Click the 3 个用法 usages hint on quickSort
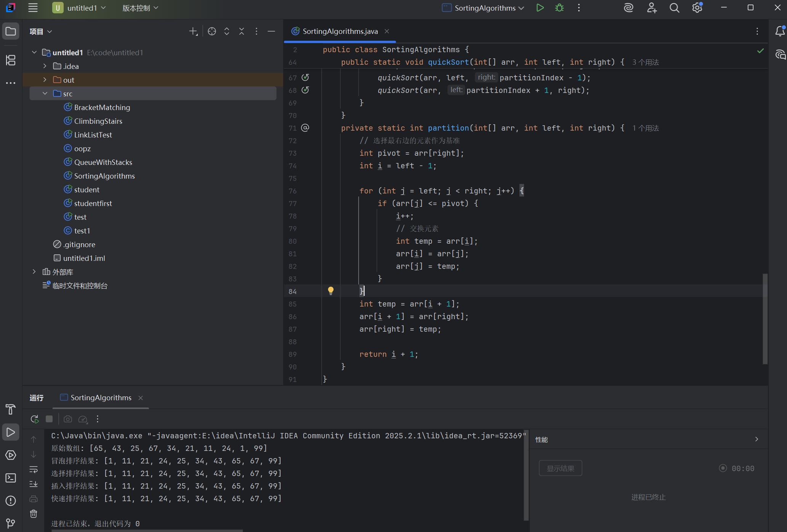This screenshot has width=787, height=532. 646,62
